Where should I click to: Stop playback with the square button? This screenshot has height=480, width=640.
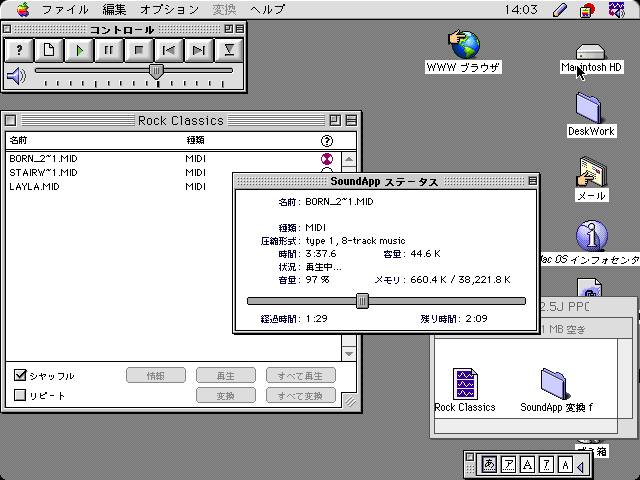click(139, 50)
